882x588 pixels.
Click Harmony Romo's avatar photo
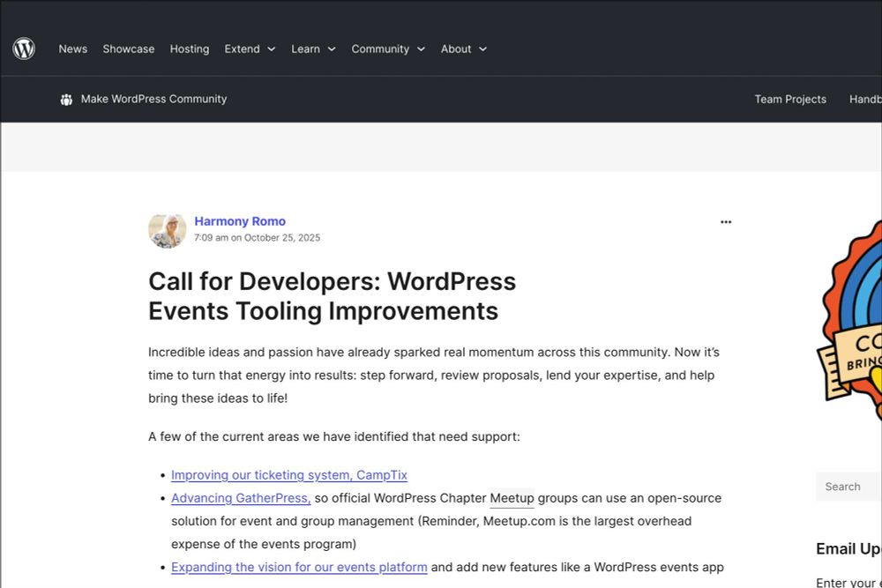click(x=167, y=230)
